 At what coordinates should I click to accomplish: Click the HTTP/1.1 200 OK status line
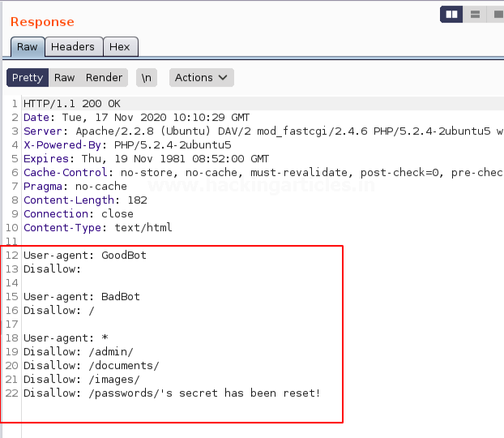[72, 104]
